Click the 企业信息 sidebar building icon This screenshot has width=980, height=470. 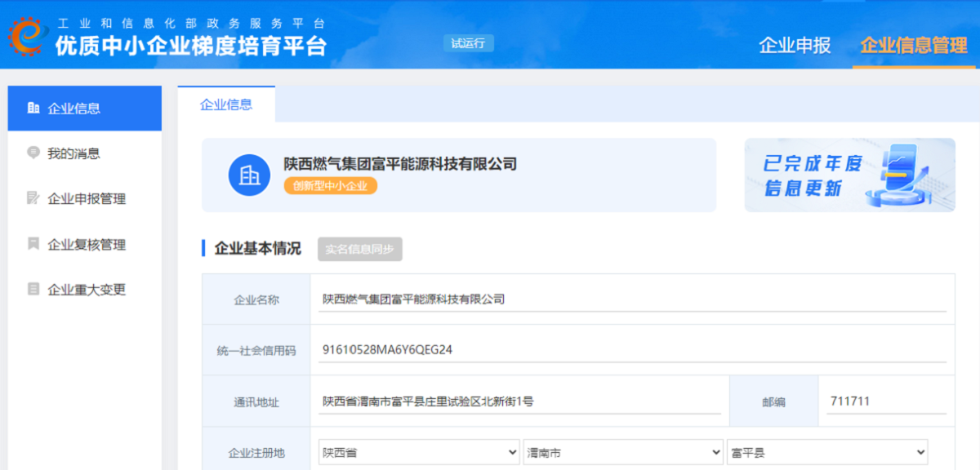click(33, 108)
